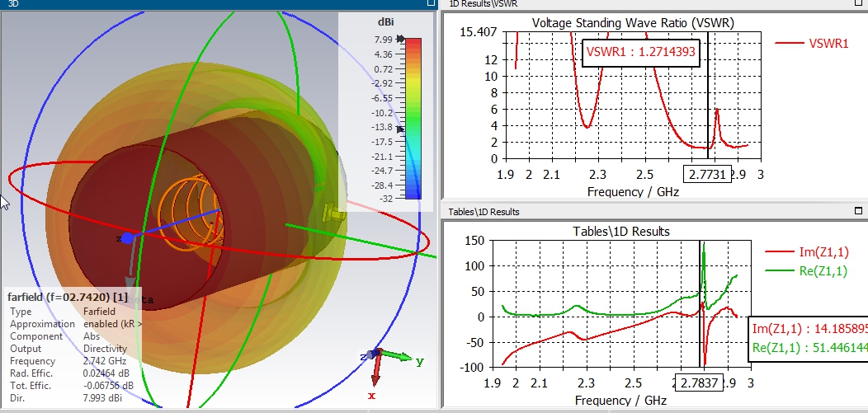Maximize the 3D view window

(431, 3)
